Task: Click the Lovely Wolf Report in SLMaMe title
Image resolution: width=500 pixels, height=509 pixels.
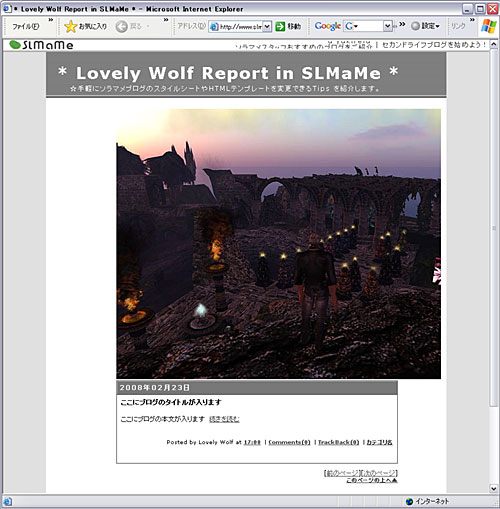Action: (x=228, y=73)
